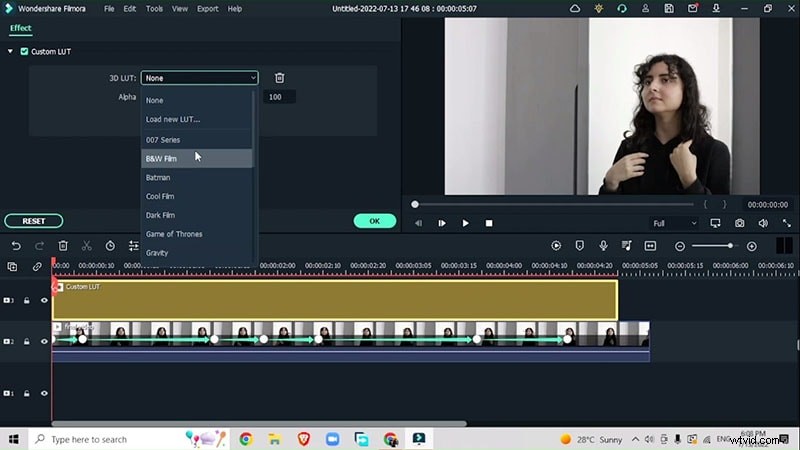Click the timeline zoom slider handle
Viewport: 800px width, 450px height.
(730, 246)
